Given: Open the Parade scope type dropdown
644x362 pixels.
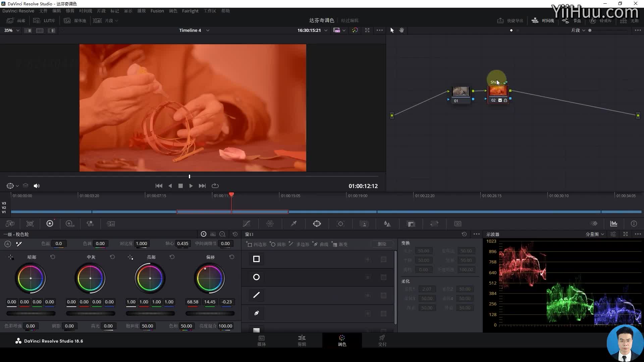Looking at the screenshot, I should pos(595,234).
